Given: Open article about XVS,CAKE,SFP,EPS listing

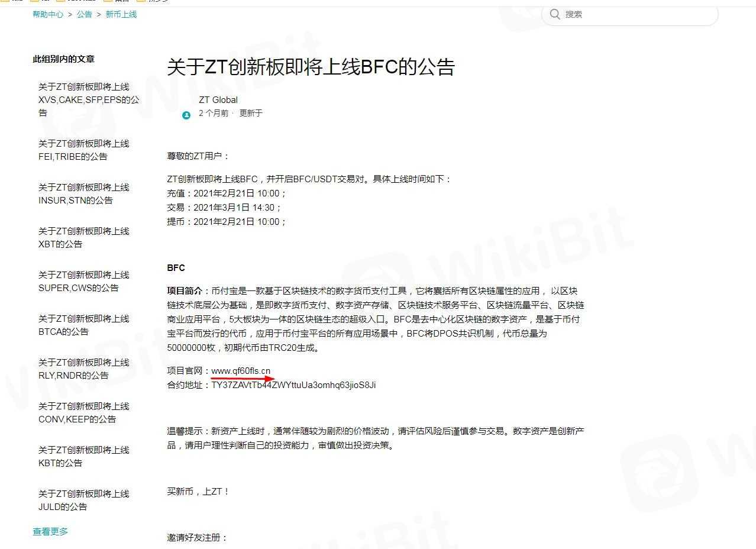Looking at the screenshot, I should click(x=88, y=99).
